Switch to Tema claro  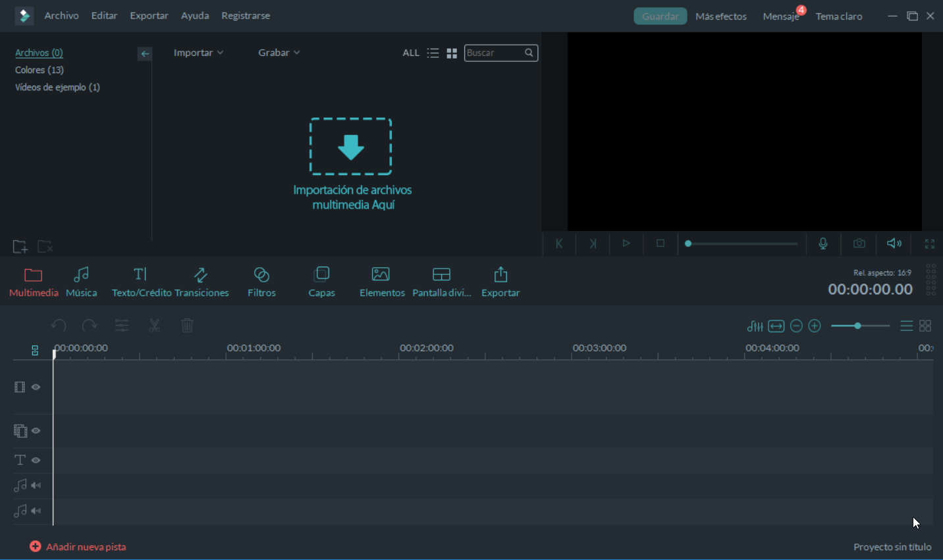[x=839, y=16]
